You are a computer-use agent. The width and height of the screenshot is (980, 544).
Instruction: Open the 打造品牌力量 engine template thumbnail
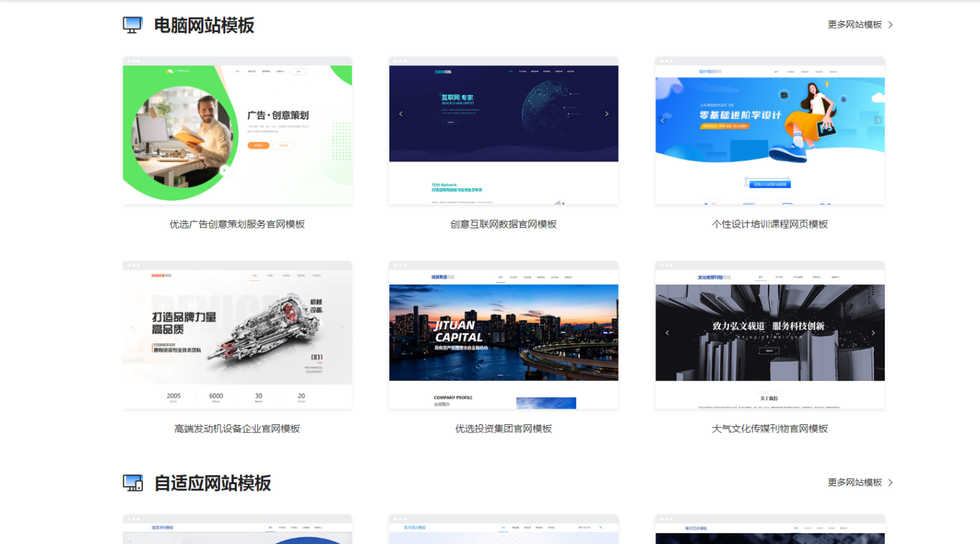pyautogui.click(x=238, y=335)
